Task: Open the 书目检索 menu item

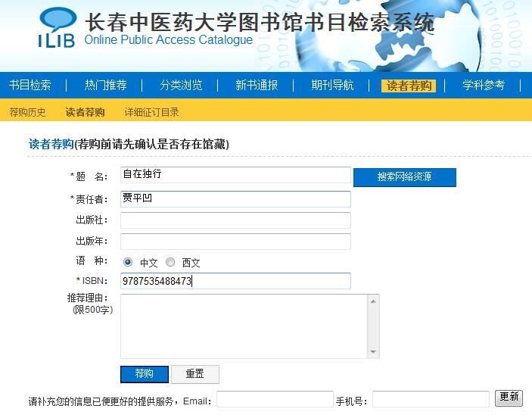Action: [x=30, y=85]
